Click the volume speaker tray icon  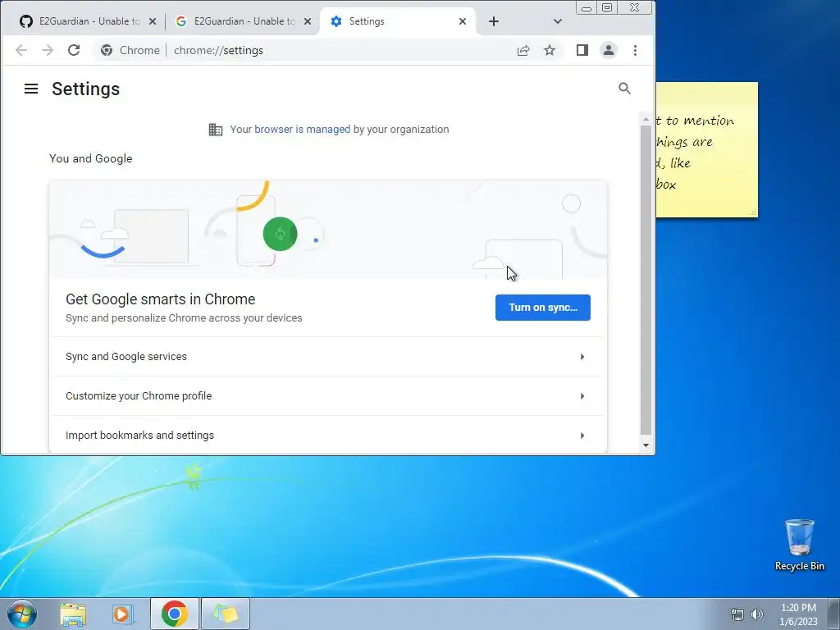[757, 614]
